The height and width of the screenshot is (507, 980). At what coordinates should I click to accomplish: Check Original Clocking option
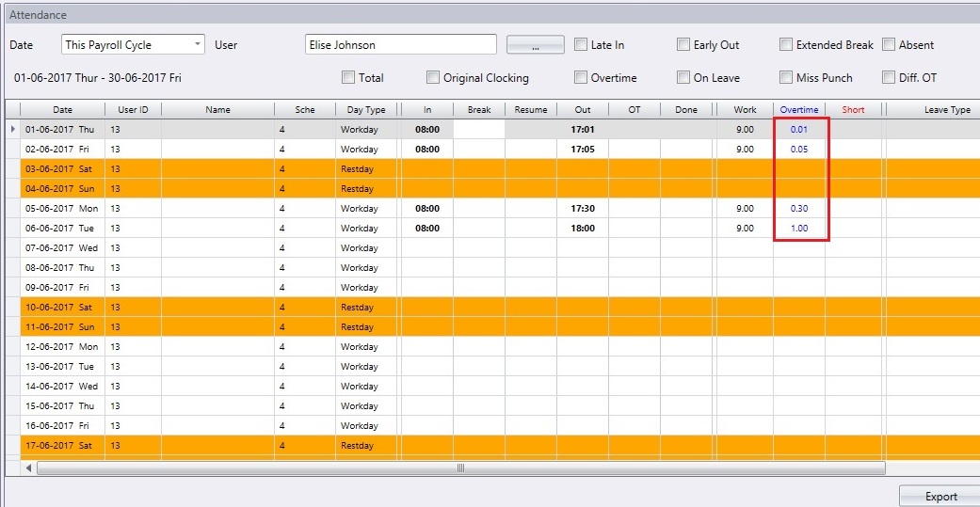tap(433, 77)
